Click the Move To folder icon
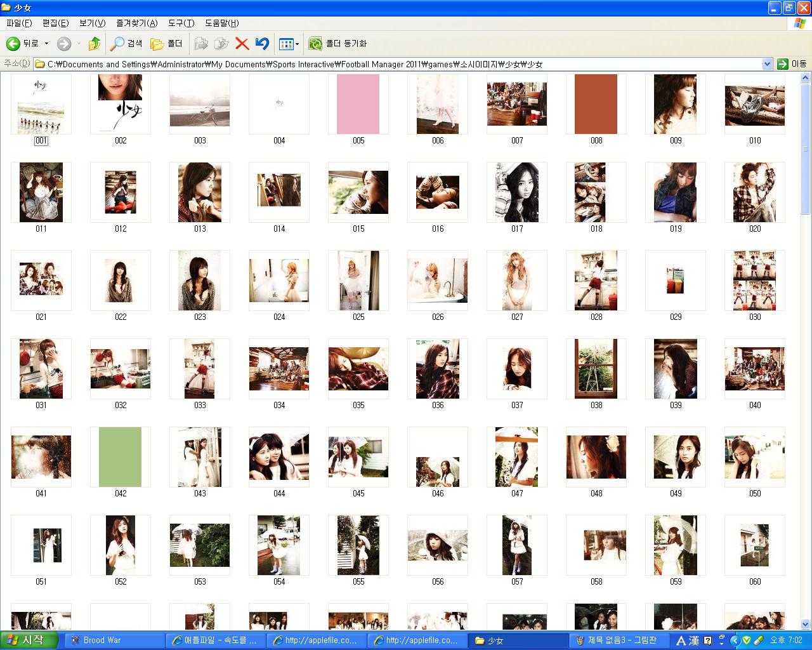 coord(201,44)
